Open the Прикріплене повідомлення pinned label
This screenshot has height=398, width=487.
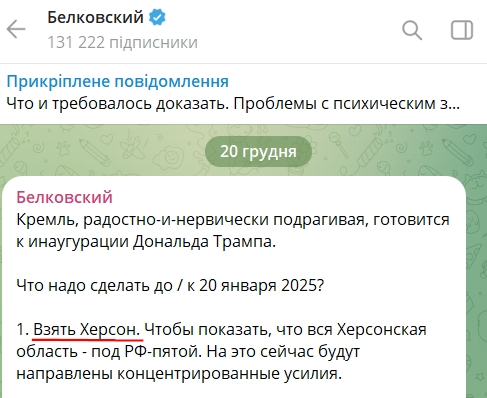tap(118, 82)
